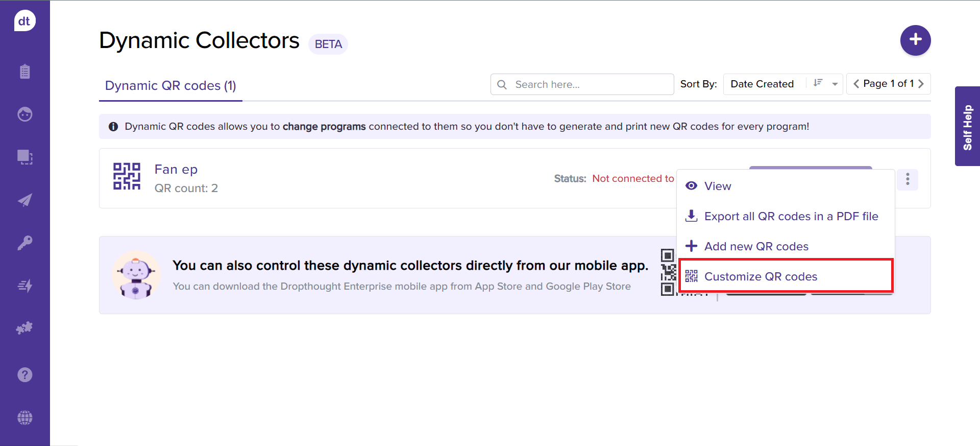Viewport: 980px width, 446px height.
Task: Click the dt logo in sidebar
Action: point(24,21)
